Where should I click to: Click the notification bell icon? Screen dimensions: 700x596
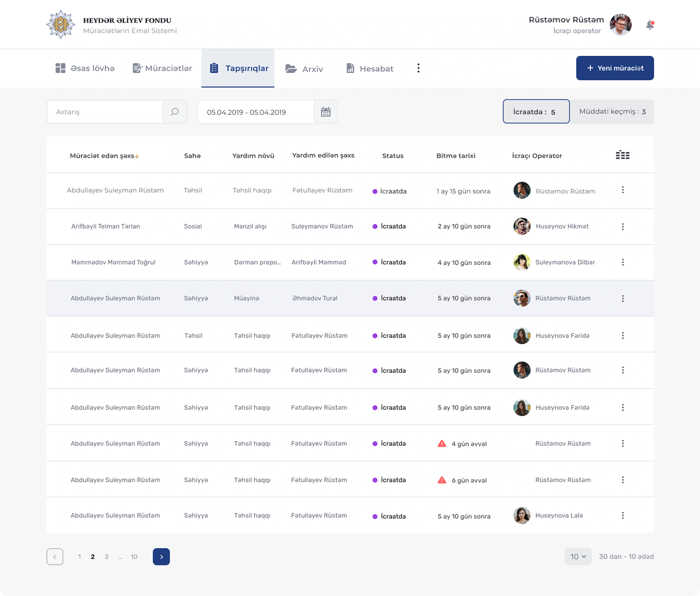click(650, 25)
